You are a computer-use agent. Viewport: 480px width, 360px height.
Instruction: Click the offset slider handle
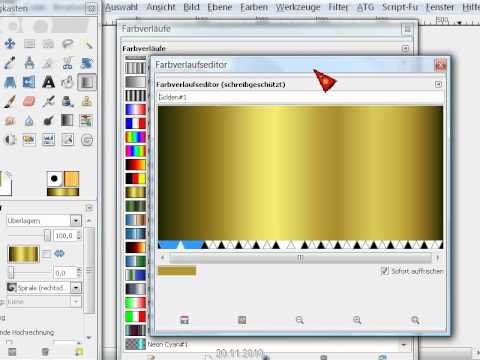click(x=11, y=272)
